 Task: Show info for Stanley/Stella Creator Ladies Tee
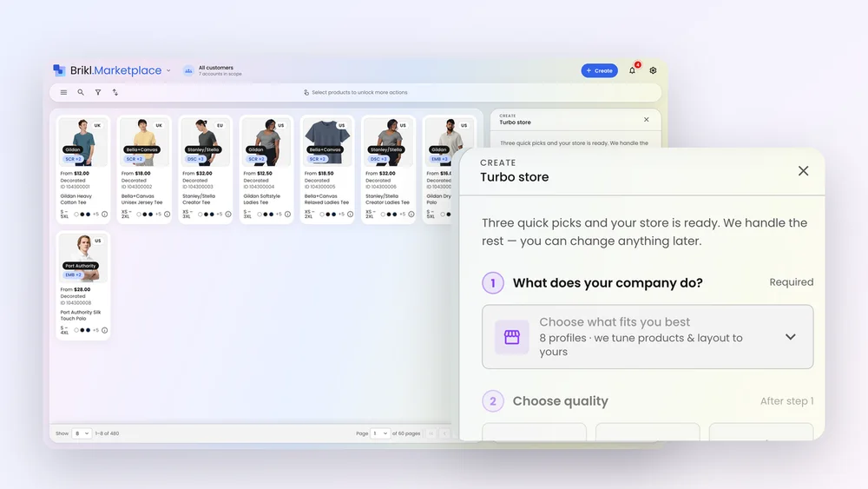coord(411,215)
